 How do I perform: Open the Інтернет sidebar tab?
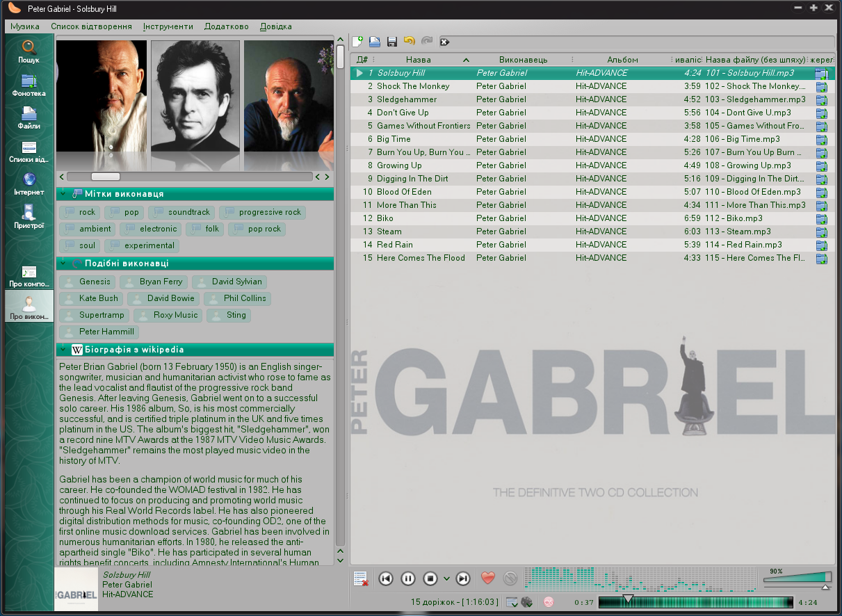(29, 184)
